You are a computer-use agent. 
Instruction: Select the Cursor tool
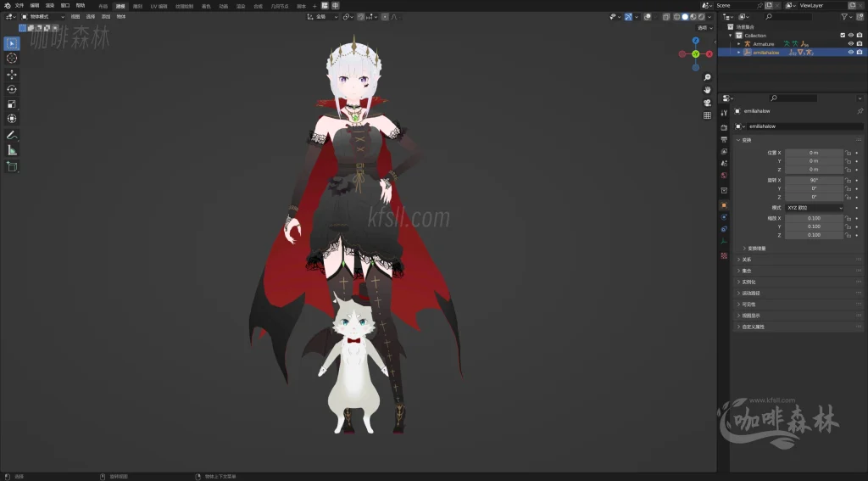pos(12,59)
